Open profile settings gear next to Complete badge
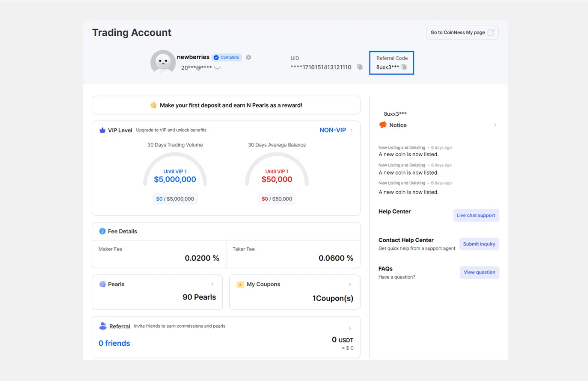 click(249, 57)
